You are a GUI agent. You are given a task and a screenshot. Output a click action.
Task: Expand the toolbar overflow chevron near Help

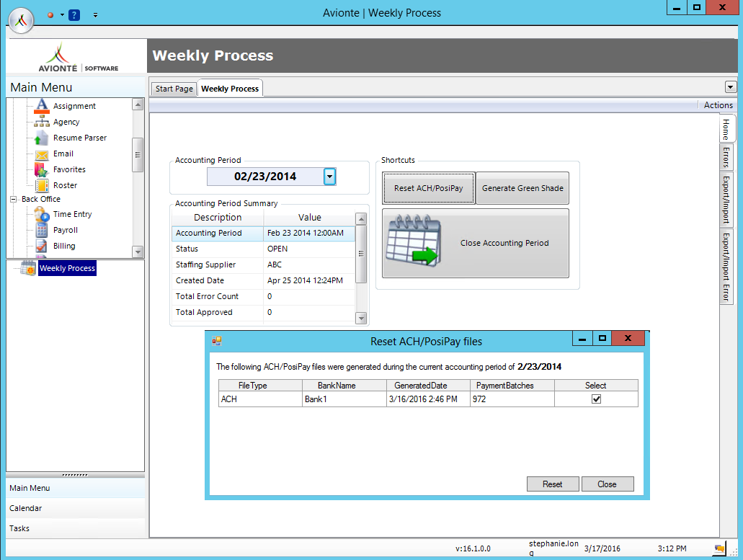pos(95,14)
